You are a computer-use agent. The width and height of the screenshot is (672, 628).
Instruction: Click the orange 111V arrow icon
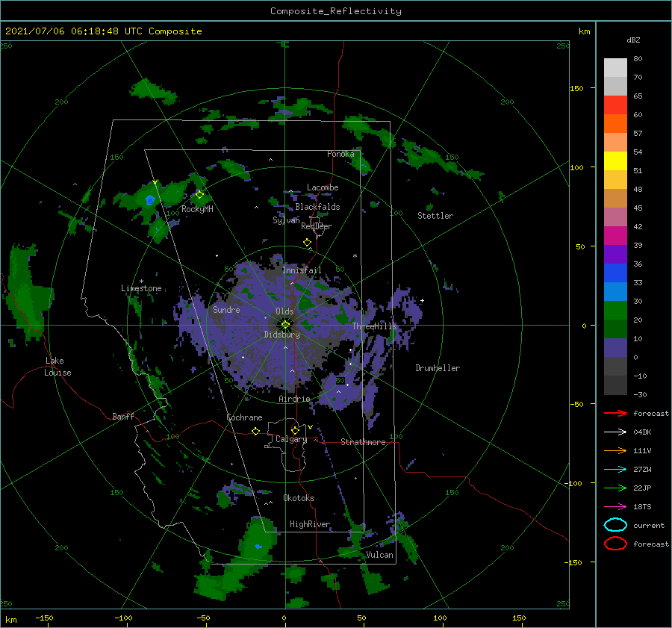coord(615,450)
